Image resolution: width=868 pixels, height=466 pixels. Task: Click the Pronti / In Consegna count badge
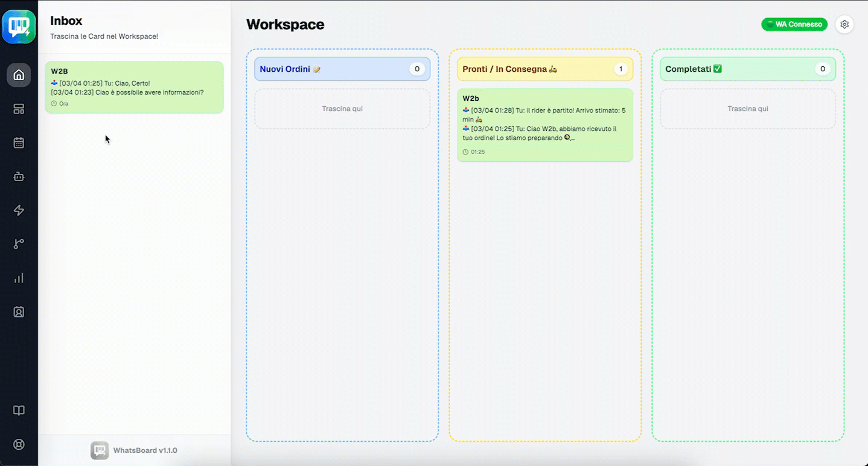click(620, 69)
